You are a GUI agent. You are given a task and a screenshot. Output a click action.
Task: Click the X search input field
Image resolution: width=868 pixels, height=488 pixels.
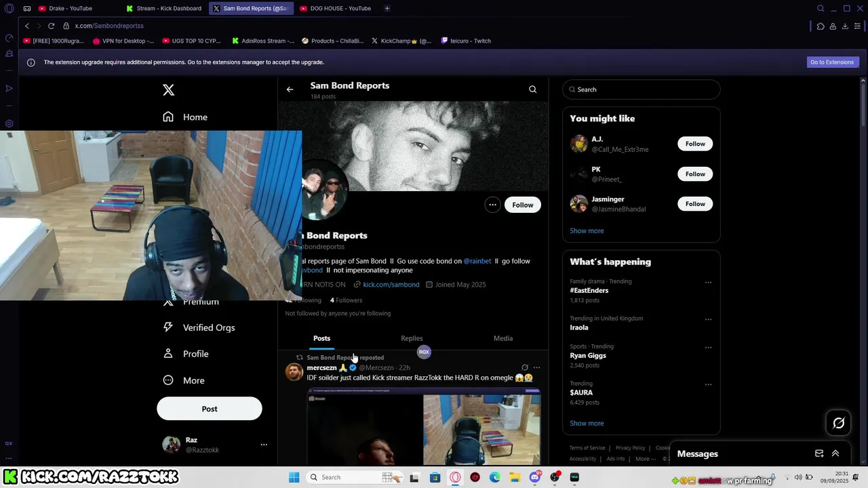tap(642, 89)
